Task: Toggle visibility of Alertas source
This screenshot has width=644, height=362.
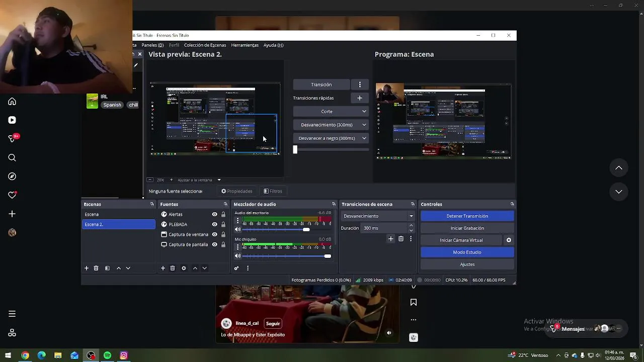Action: (214, 214)
